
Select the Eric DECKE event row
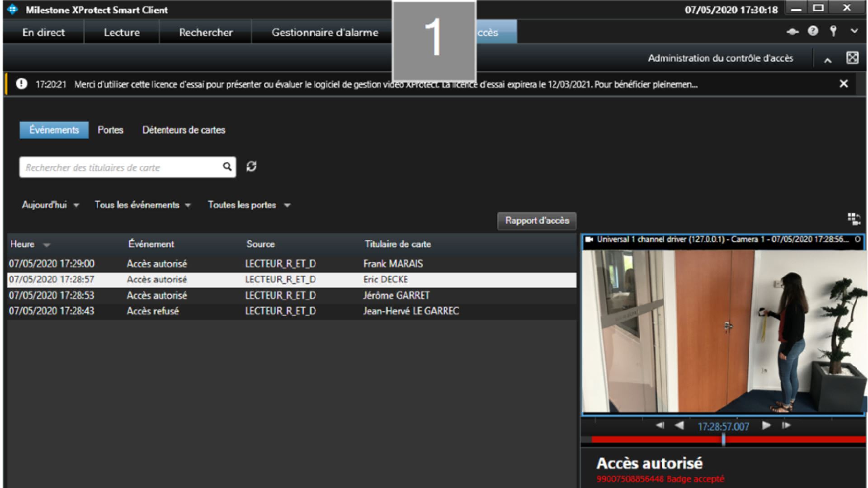pos(292,280)
